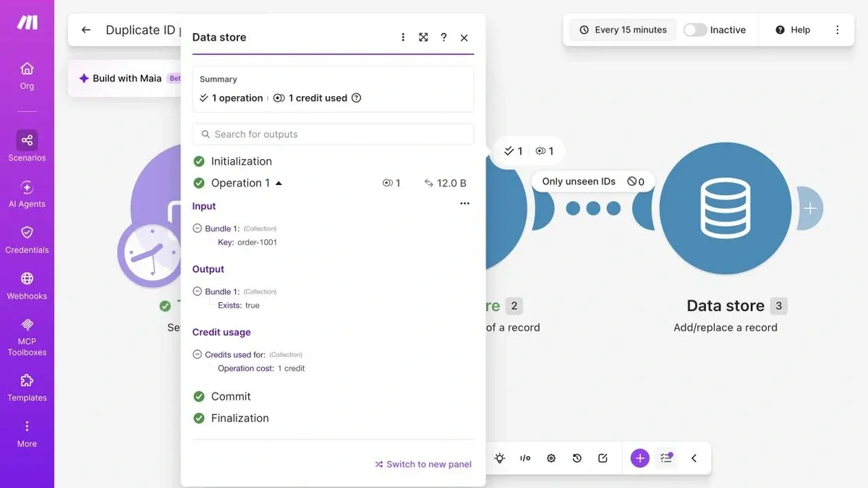Open the Credentials section
The height and width of the screenshot is (488, 868).
tap(27, 240)
